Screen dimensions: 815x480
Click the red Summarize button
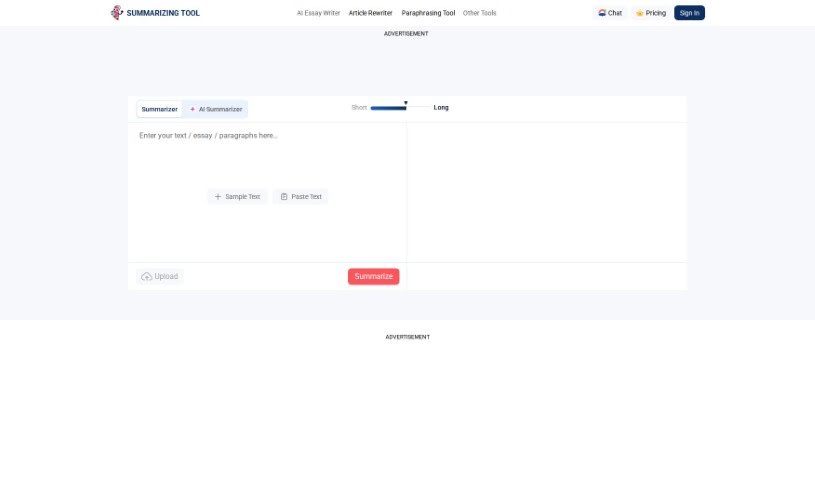click(374, 276)
